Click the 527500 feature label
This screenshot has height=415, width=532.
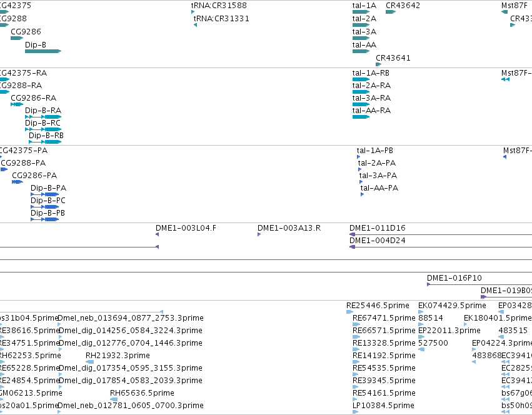pos(433,343)
